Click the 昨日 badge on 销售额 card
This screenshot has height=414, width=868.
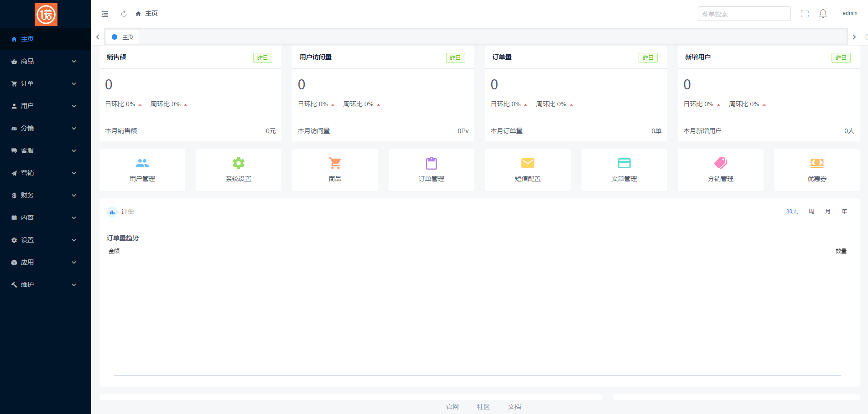262,58
